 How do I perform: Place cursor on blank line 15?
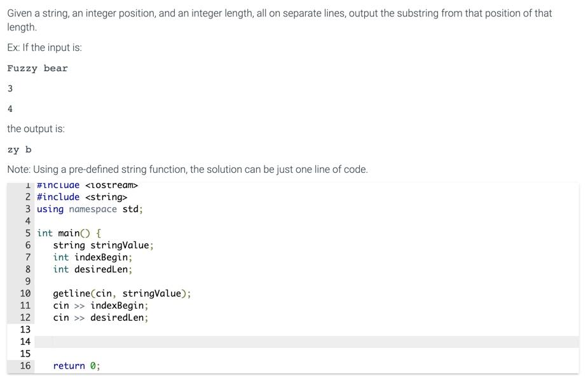[307, 354]
